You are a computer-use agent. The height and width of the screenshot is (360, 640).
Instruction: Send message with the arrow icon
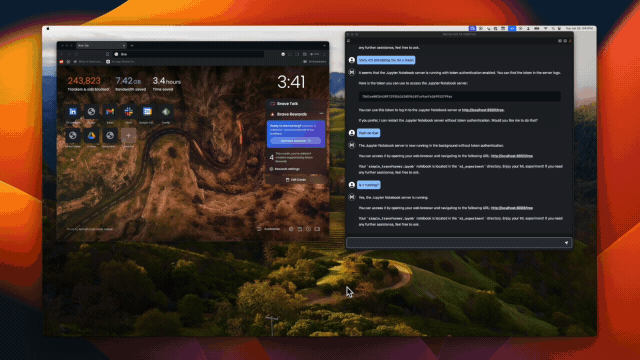tap(567, 243)
